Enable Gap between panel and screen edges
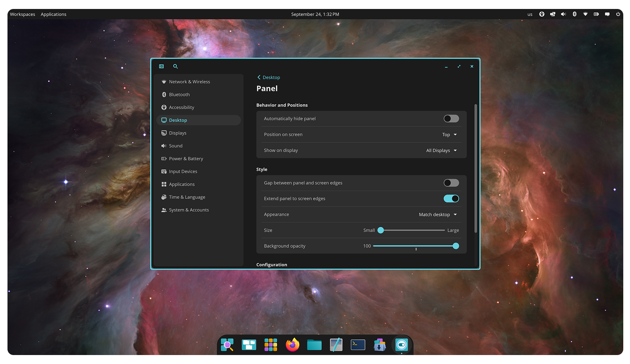The width and height of the screenshot is (630, 364). tap(451, 183)
